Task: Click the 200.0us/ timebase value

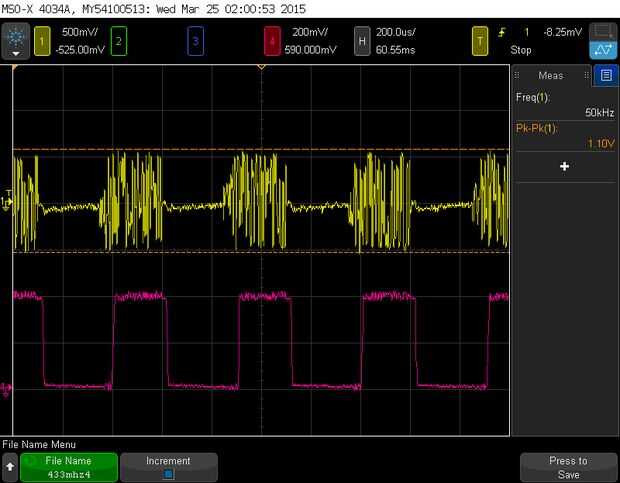Action: click(x=395, y=32)
